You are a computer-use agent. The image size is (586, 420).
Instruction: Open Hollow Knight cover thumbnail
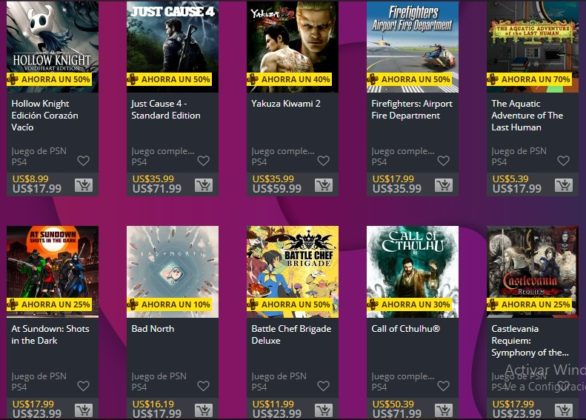tap(53, 46)
